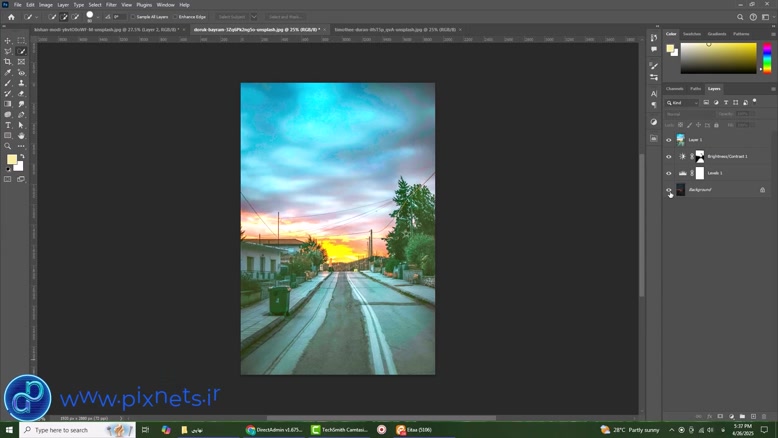Select the Eraser tool
The height and width of the screenshot is (438, 778).
21,93
